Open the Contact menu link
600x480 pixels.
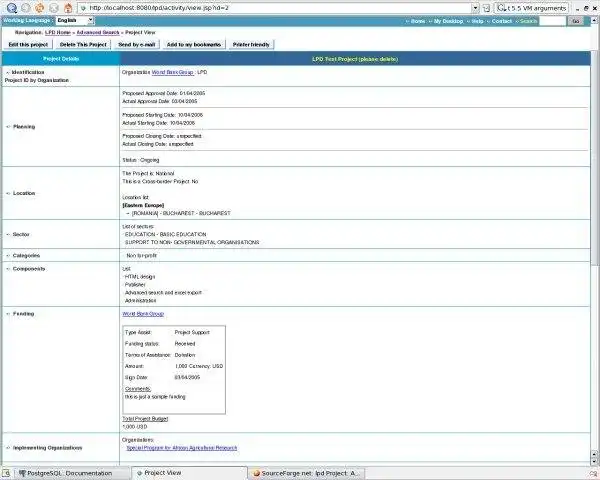tap(501, 21)
